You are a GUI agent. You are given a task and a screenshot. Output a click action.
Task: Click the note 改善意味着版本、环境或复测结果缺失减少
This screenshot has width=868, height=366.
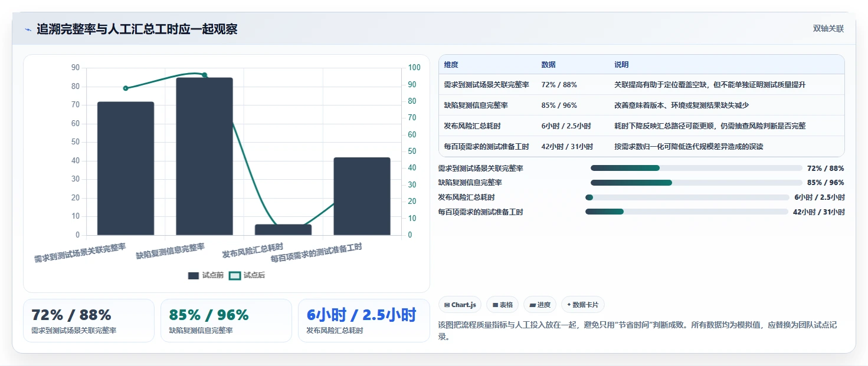coord(682,105)
